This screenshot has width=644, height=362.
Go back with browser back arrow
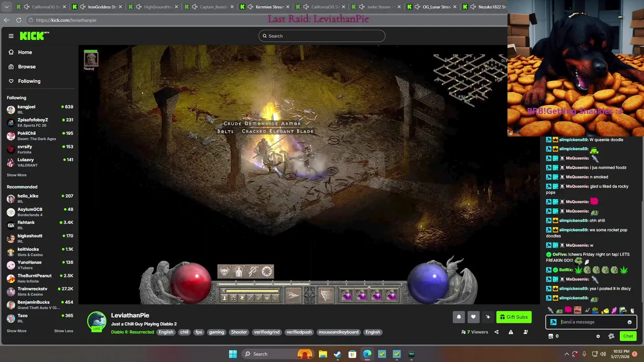[x=7, y=20]
